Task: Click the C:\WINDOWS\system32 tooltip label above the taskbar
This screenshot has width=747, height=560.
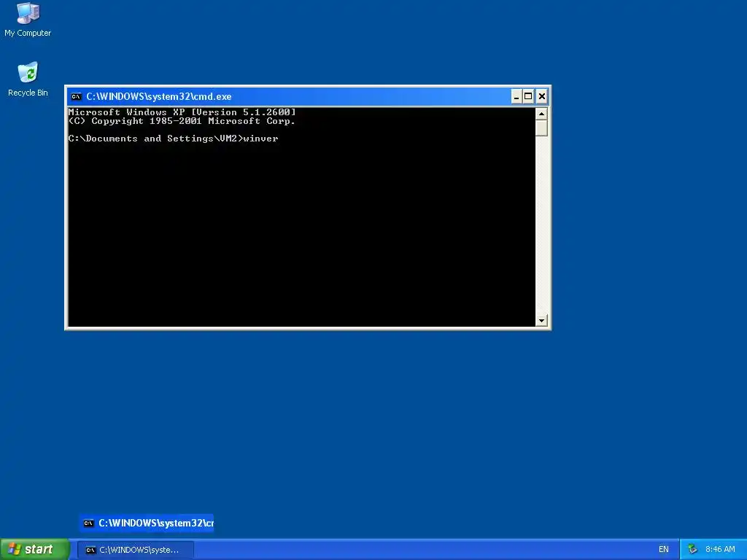Action: tap(147, 524)
